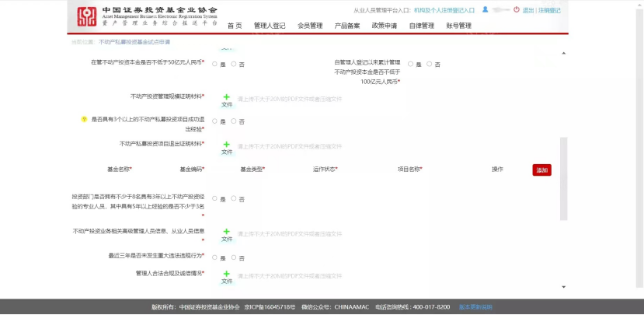This screenshot has height=315, width=644.
Task: Open the 自律管理 menu
Action: pyautogui.click(x=421, y=26)
